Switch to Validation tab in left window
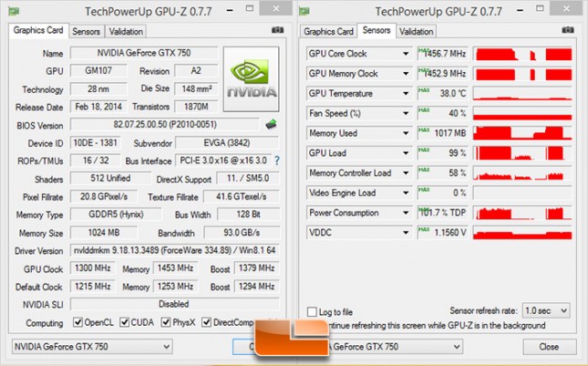Screen dimensions: 588x366 coord(126,32)
